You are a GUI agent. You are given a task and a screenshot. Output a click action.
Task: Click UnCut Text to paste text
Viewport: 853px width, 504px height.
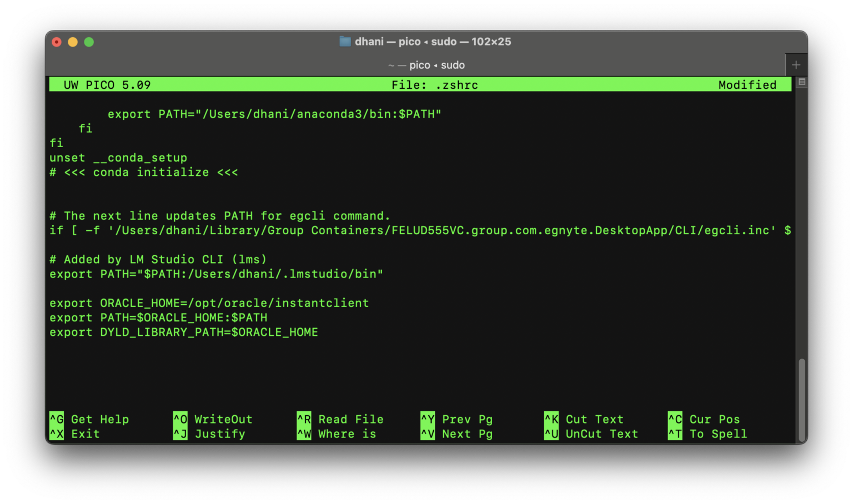pos(601,434)
